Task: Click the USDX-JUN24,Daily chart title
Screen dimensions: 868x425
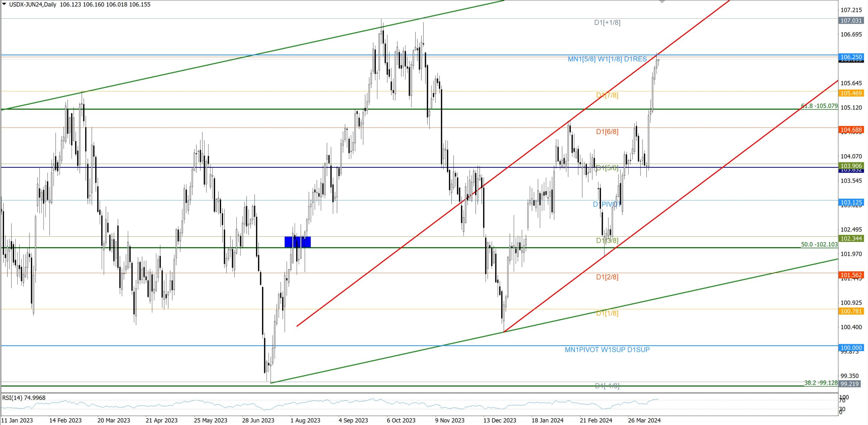Action: click(33, 4)
